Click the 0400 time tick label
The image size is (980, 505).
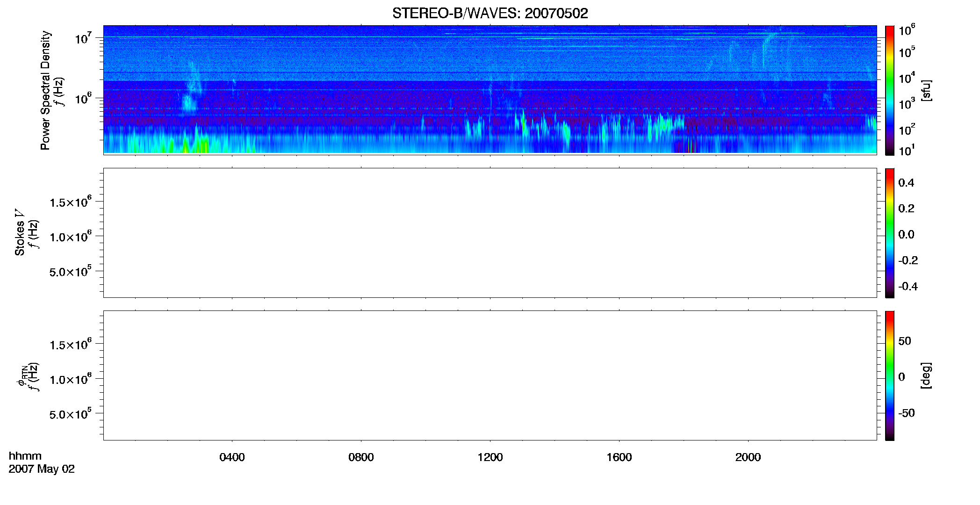point(232,457)
